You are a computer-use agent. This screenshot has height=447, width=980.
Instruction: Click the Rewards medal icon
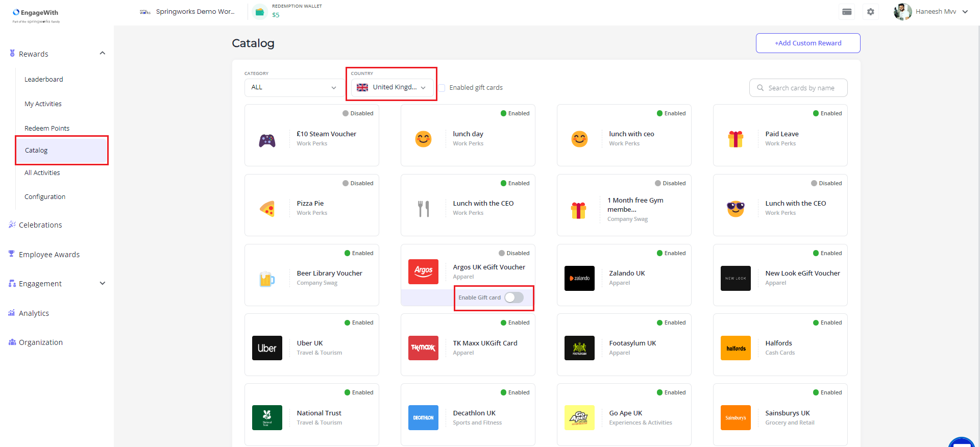12,53
